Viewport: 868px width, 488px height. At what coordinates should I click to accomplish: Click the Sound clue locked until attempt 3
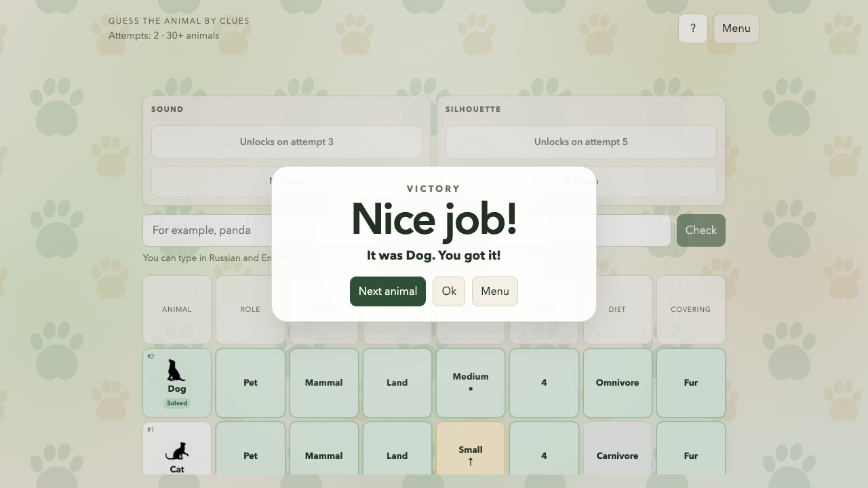coord(287,142)
